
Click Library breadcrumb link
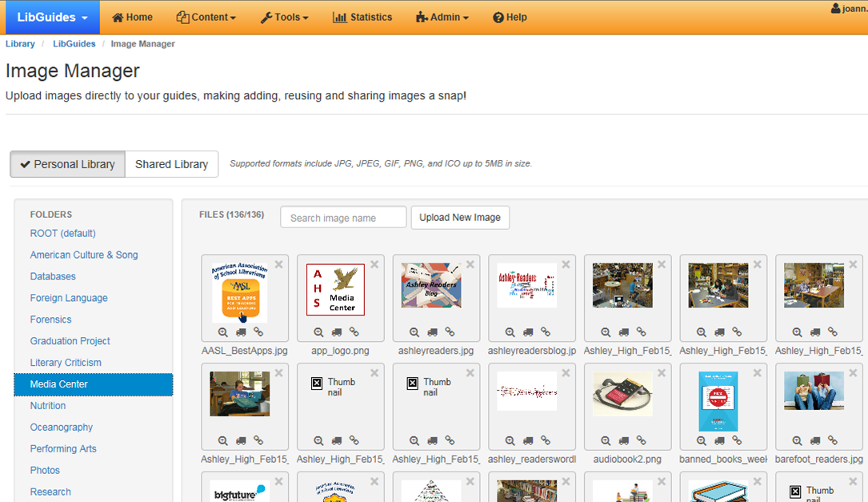coord(20,44)
